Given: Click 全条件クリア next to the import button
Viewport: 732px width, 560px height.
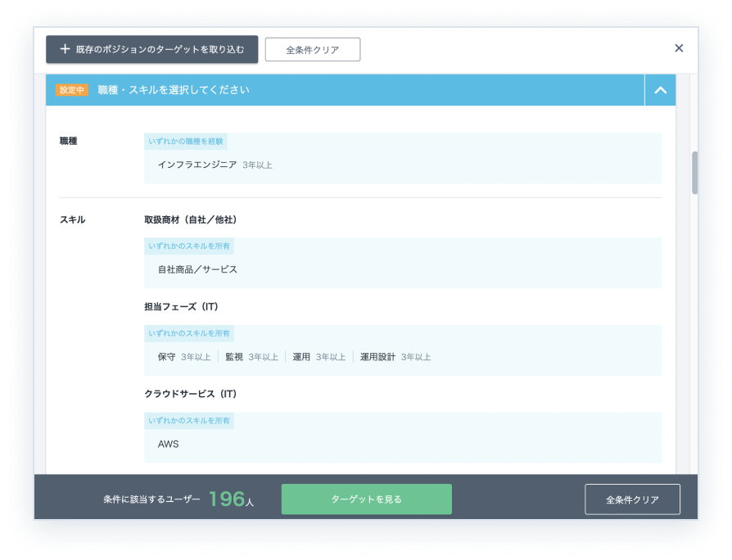Looking at the screenshot, I should (x=312, y=50).
